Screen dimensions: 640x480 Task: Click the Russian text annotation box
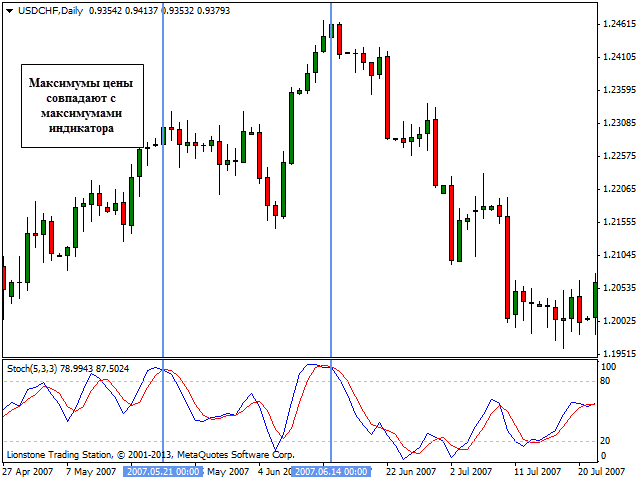pos(82,106)
